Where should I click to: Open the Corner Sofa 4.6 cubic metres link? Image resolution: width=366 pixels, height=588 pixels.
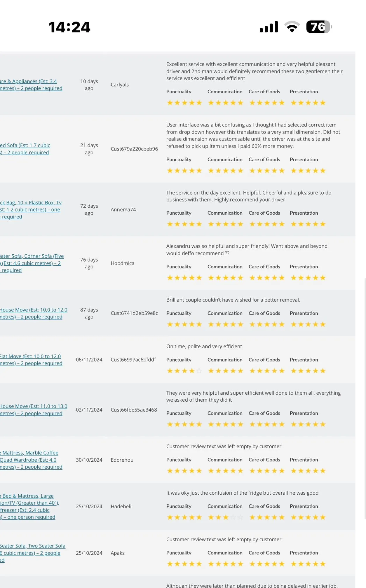pyautogui.click(x=32, y=263)
